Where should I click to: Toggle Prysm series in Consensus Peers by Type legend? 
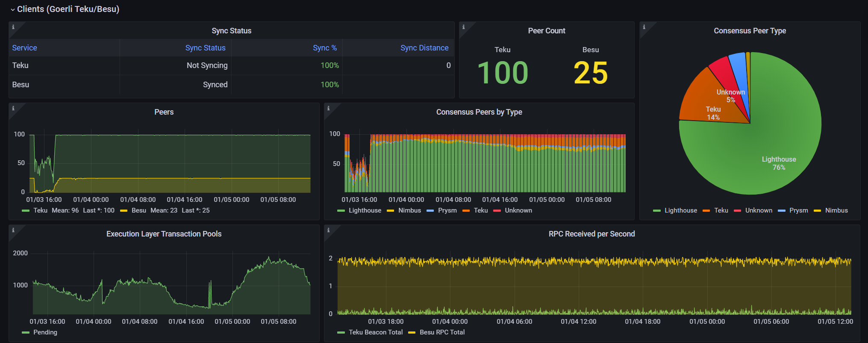[447, 210]
